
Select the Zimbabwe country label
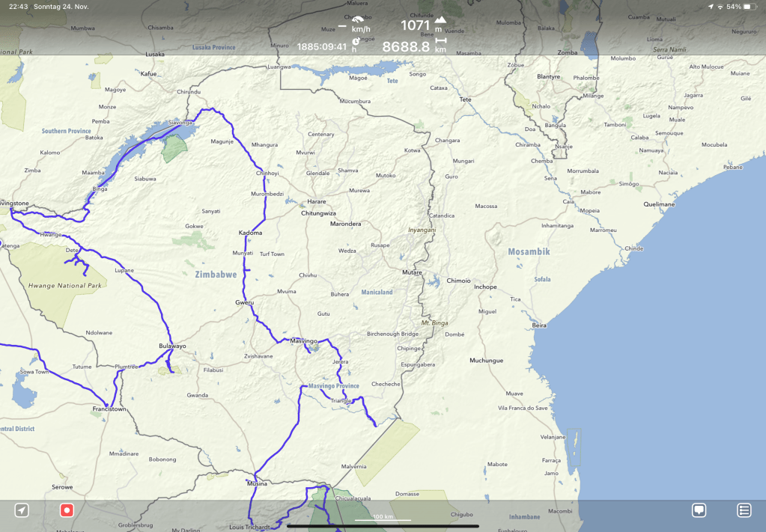pyautogui.click(x=216, y=275)
